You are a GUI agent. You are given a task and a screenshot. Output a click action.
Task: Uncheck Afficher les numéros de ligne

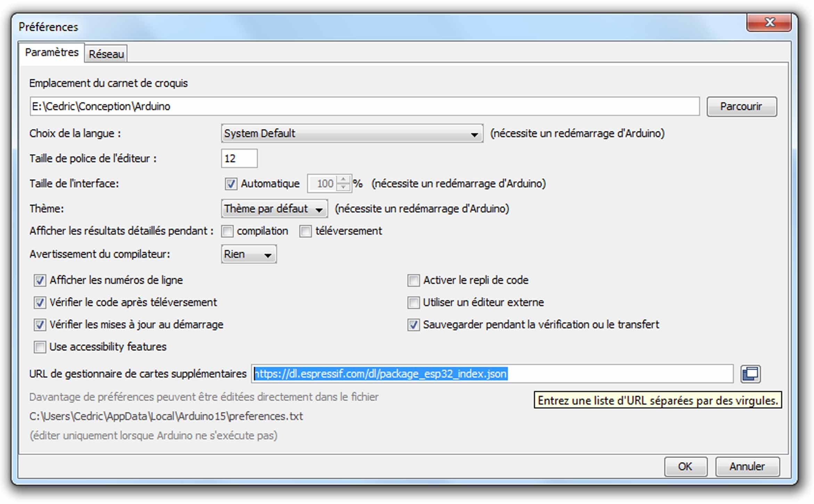click(40, 280)
